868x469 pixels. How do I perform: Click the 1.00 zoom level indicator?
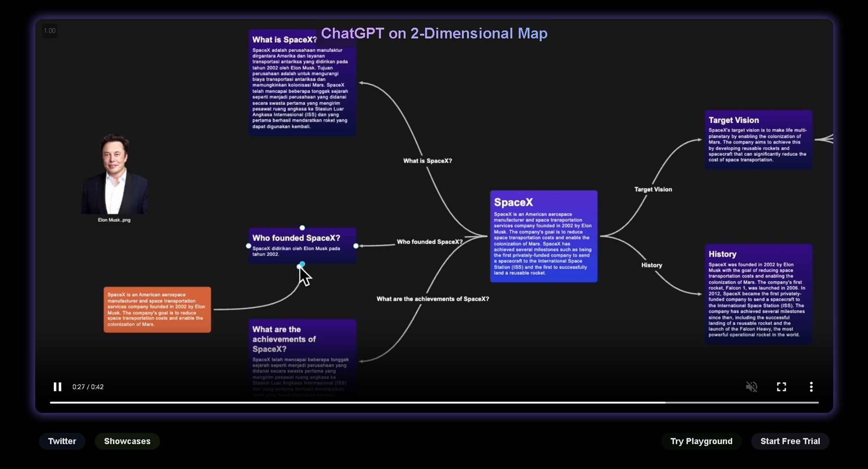click(49, 31)
